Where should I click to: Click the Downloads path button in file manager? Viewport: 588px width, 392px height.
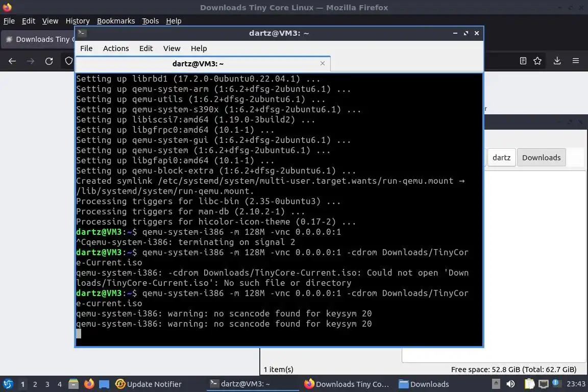[x=541, y=158]
